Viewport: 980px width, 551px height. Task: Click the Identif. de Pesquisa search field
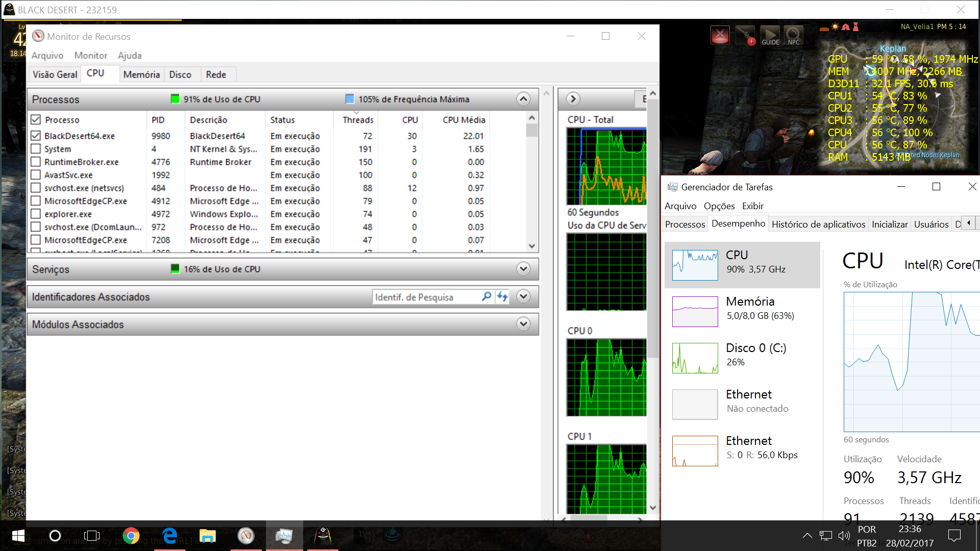(x=427, y=297)
